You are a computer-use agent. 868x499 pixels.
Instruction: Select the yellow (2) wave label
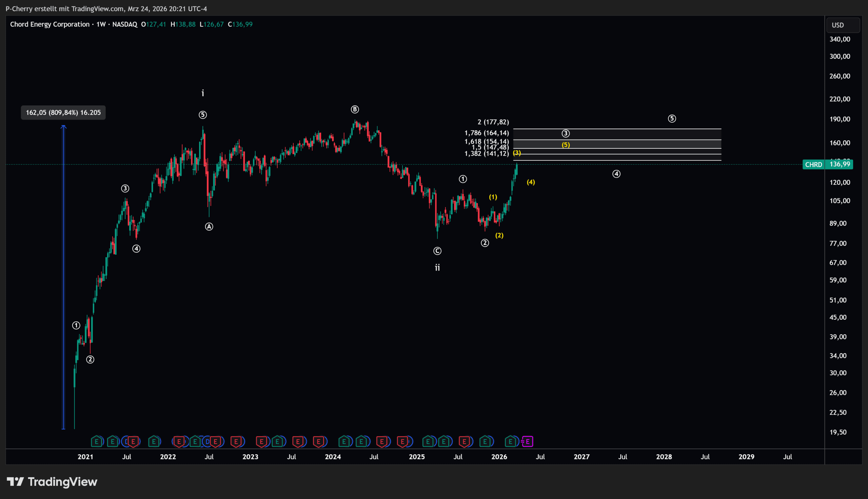point(499,236)
